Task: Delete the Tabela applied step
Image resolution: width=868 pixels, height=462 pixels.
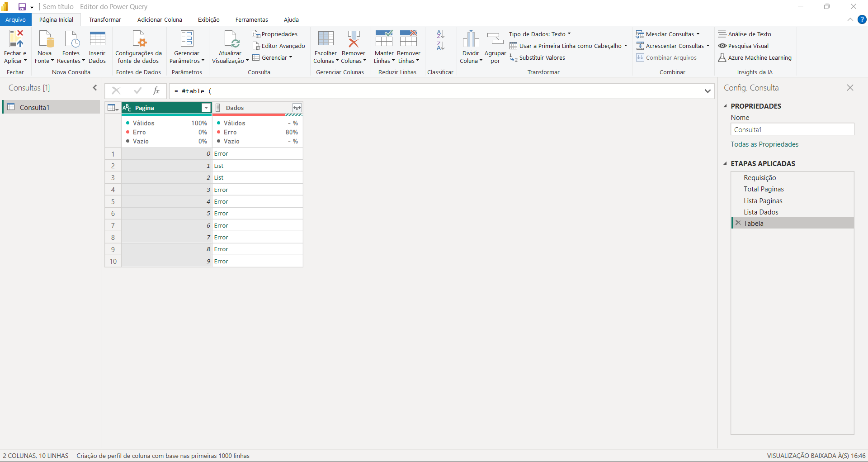Action: (x=738, y=223)
